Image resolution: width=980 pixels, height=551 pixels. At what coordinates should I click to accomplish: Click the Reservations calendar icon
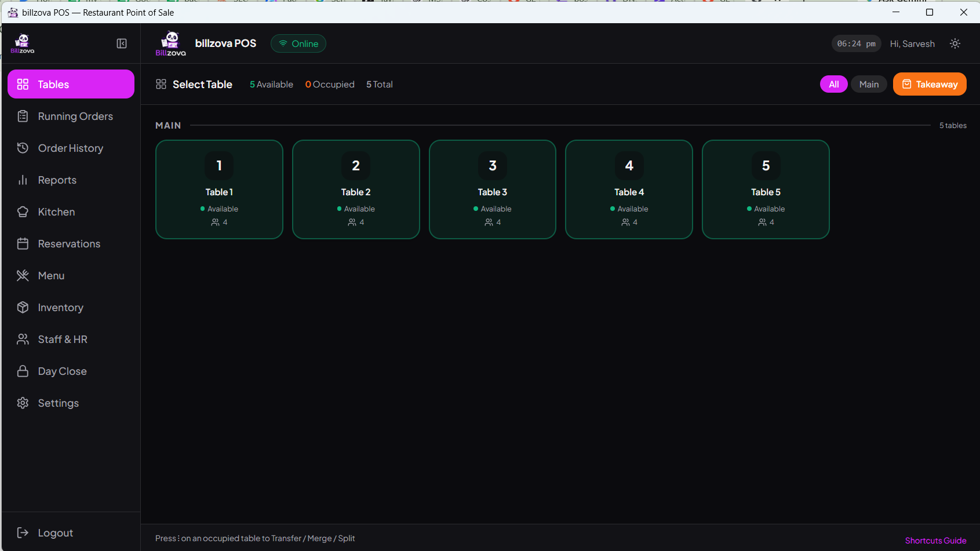pos(23,244)
